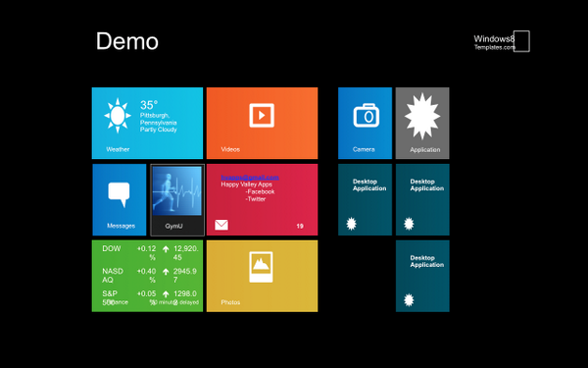Click the DOW index name
Screen dimensions: 588x368
[112, 248]
